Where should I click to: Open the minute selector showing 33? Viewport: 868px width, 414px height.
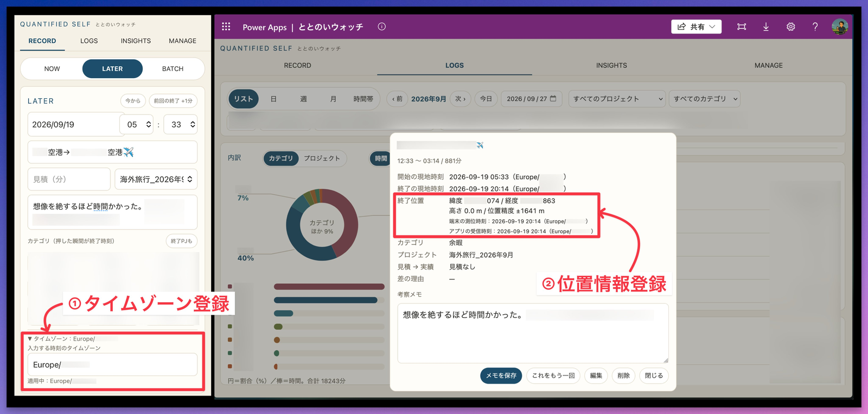coord(181,125)
